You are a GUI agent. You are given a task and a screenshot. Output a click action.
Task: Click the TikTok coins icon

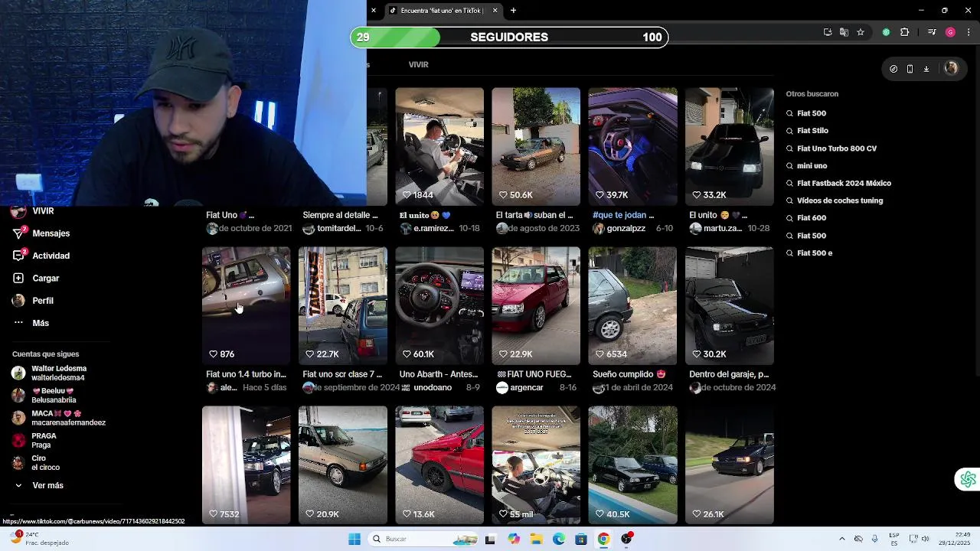(893, 69)
